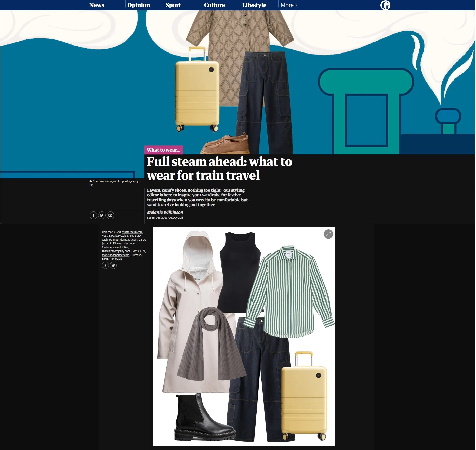
Task: Visit monos.uk suitcase link
Action: (116, 259)
